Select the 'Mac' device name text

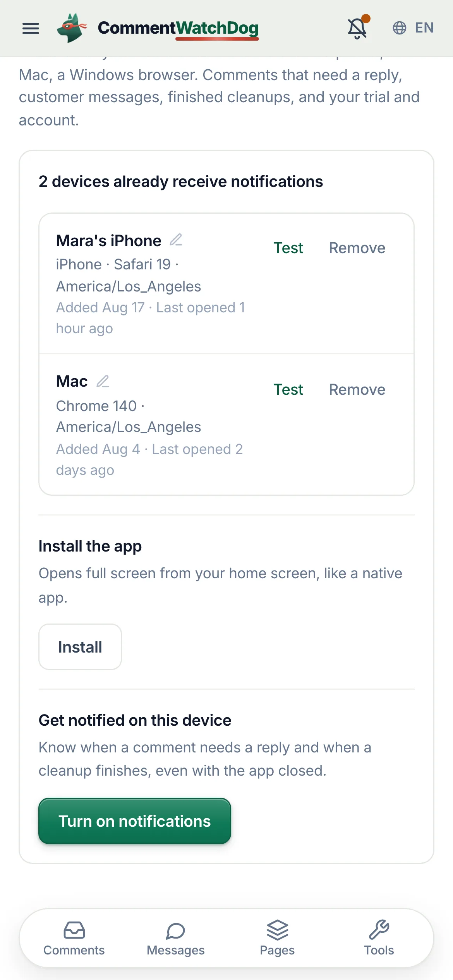tap(72, 381)
